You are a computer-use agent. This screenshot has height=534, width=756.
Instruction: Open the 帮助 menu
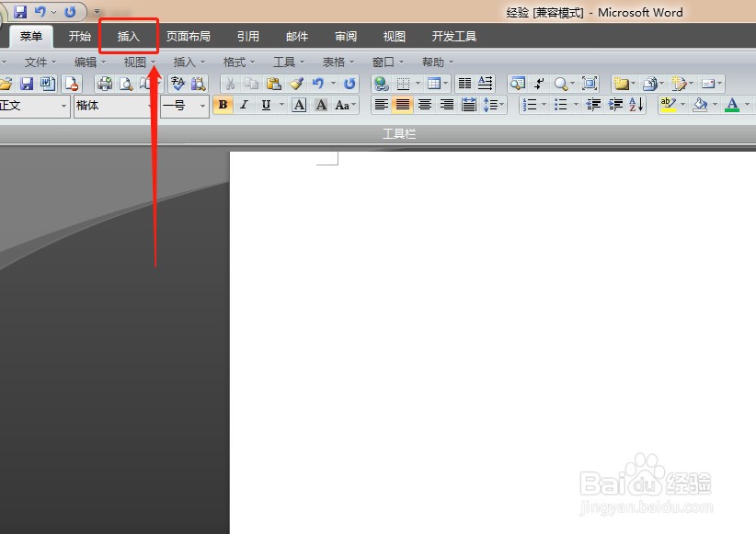click(438, 62)
